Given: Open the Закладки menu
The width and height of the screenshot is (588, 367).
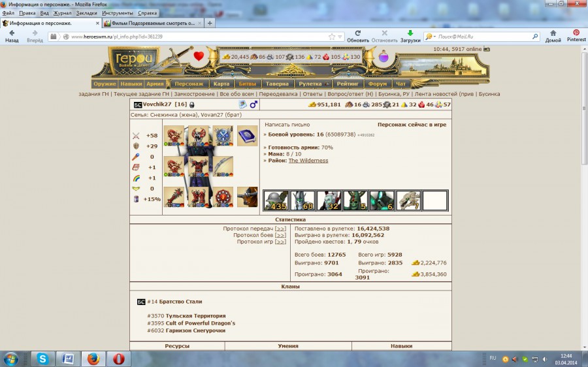Looking at the screenshot, I should pos(87,13).
